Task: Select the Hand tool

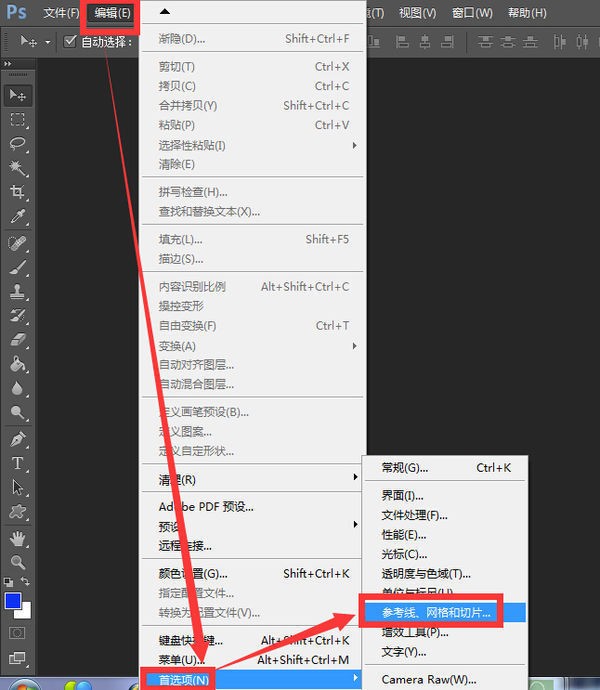Action: click(18, 538)
